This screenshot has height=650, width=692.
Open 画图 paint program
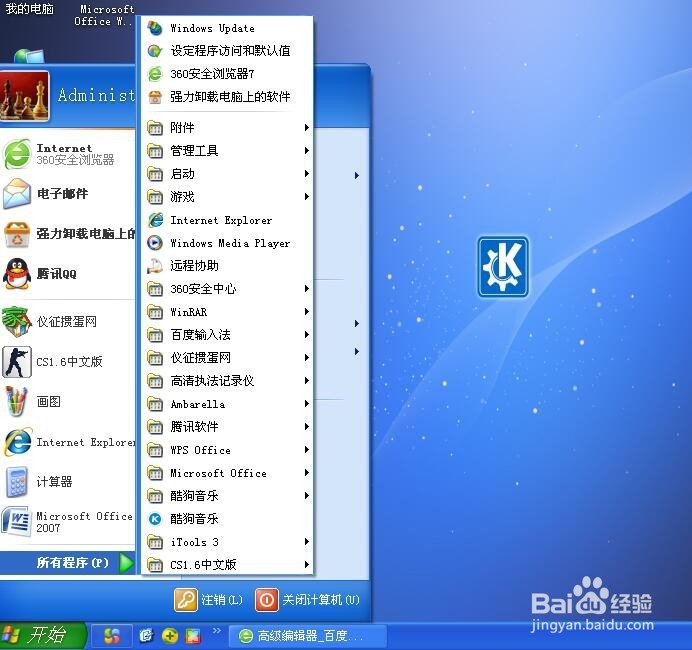68,402
